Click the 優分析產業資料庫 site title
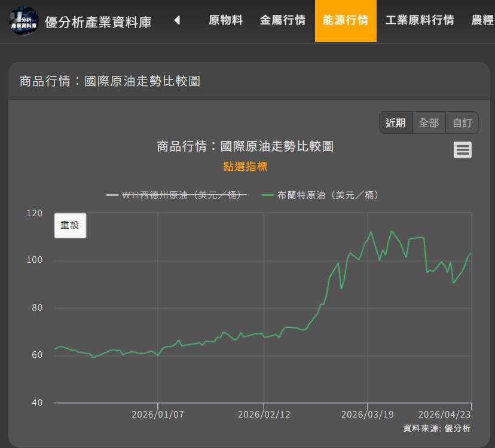This screenshot has height=448, width=495. [x=98, y=22]
